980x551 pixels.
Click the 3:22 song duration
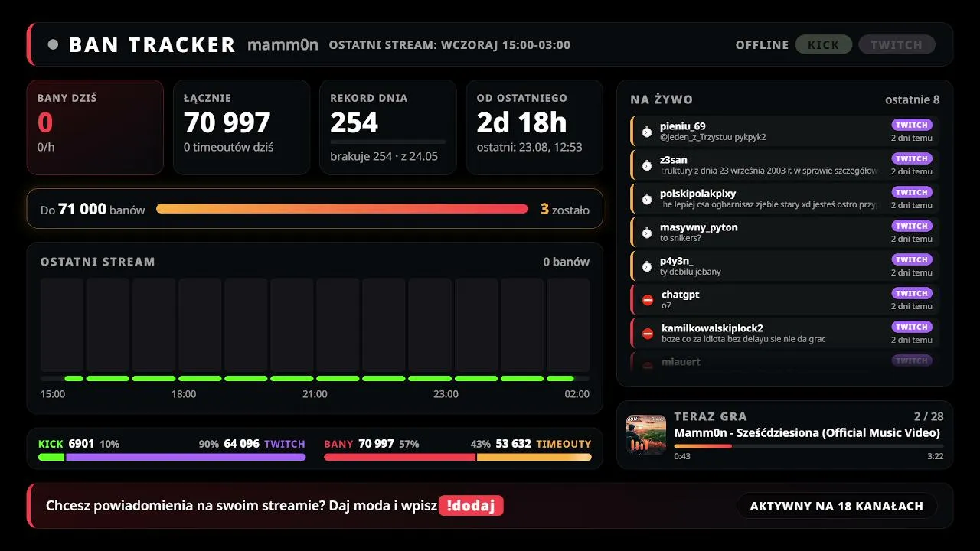coord(935,456)
